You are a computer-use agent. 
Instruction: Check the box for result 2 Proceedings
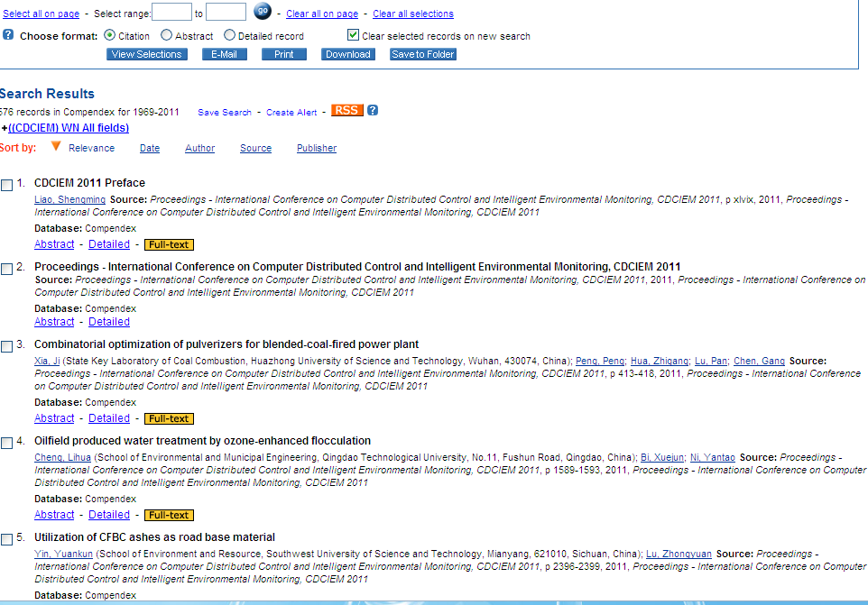pyautogui.click(x=6, y=270)
